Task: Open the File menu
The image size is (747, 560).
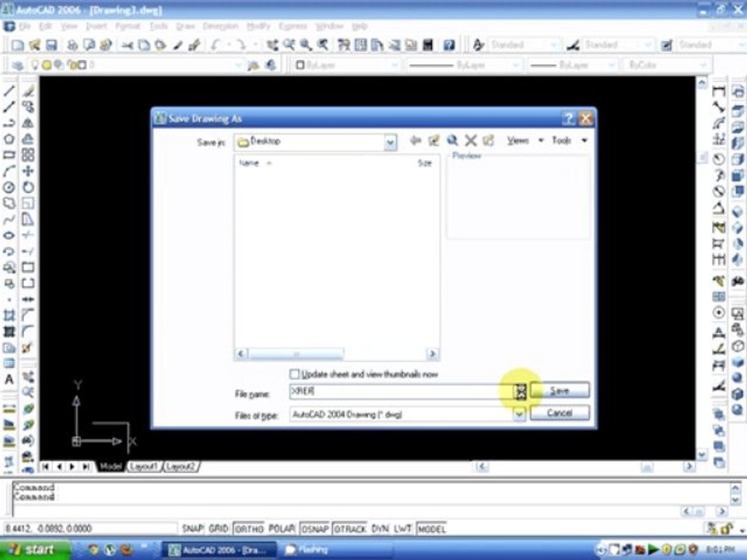Action: click(x=25, y=26)
